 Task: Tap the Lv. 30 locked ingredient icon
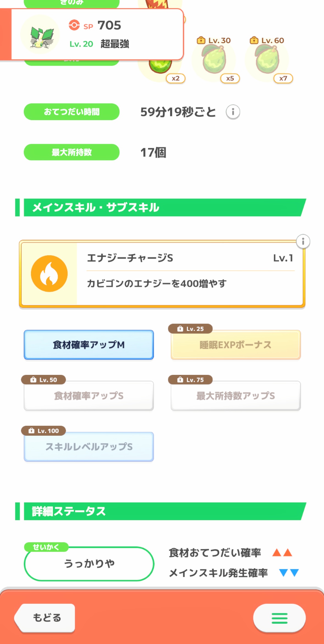(x=214, y=60)
